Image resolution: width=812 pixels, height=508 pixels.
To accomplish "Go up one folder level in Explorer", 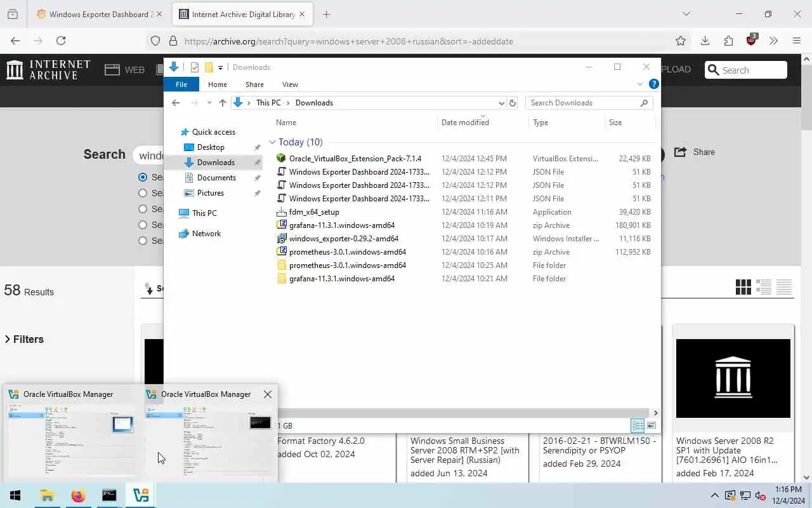I will (x=223, y=103).
